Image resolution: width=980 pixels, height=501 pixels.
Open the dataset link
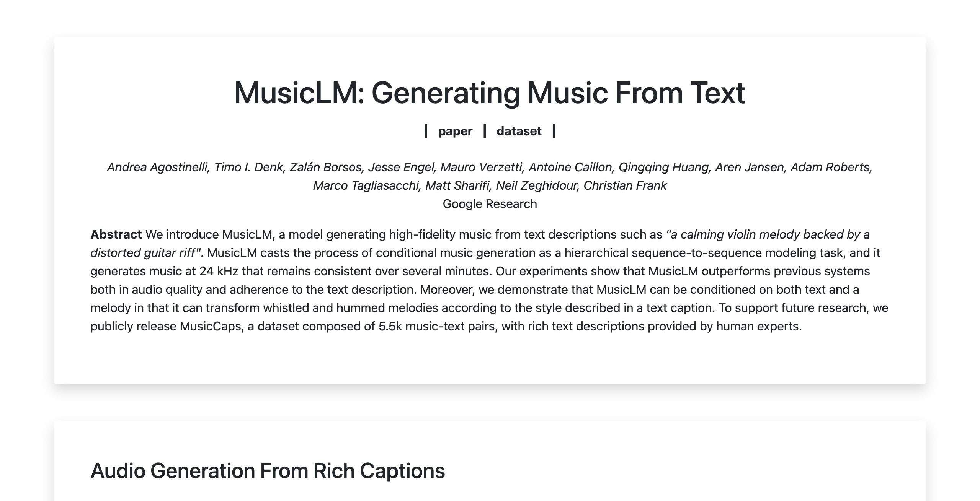click(519, 131)
